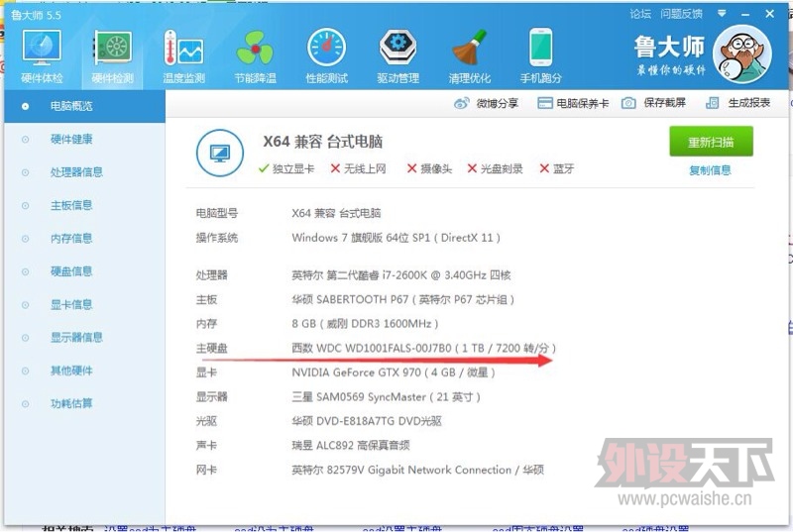Open the 论坛 forum link
Image resolution: width=793 pixels, height=532 pixels.
(x=640, y=14)
